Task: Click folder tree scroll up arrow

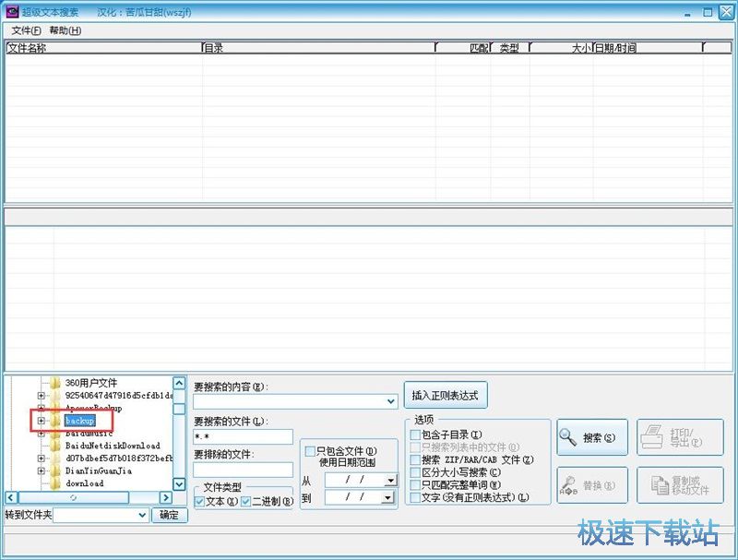Action: (x=179, y=383)
